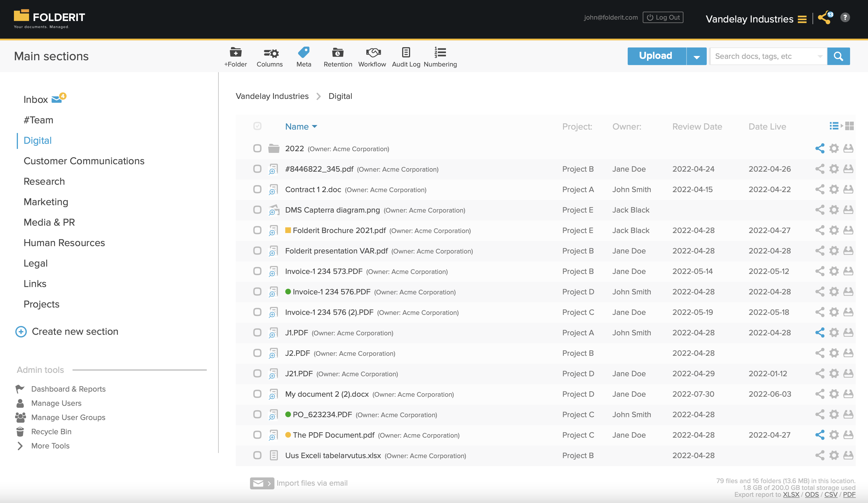Toggle the select-all checkbox in header
This screenshot has height=503, width=868.
(257, 126)
